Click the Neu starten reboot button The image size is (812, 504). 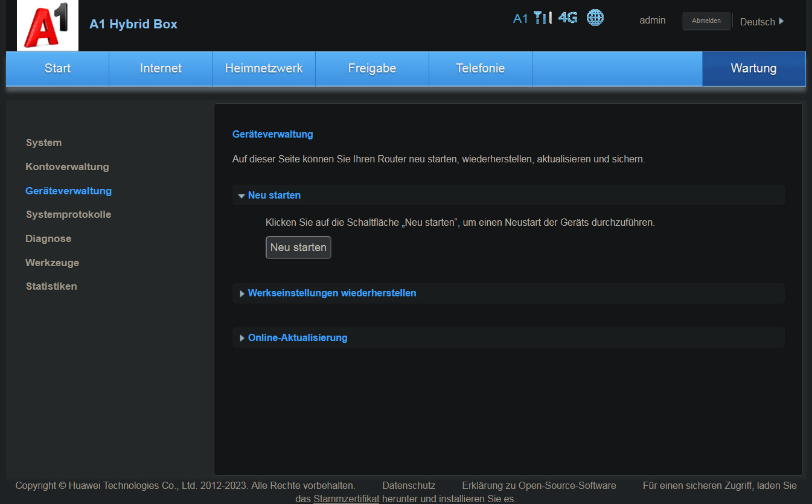298,247
